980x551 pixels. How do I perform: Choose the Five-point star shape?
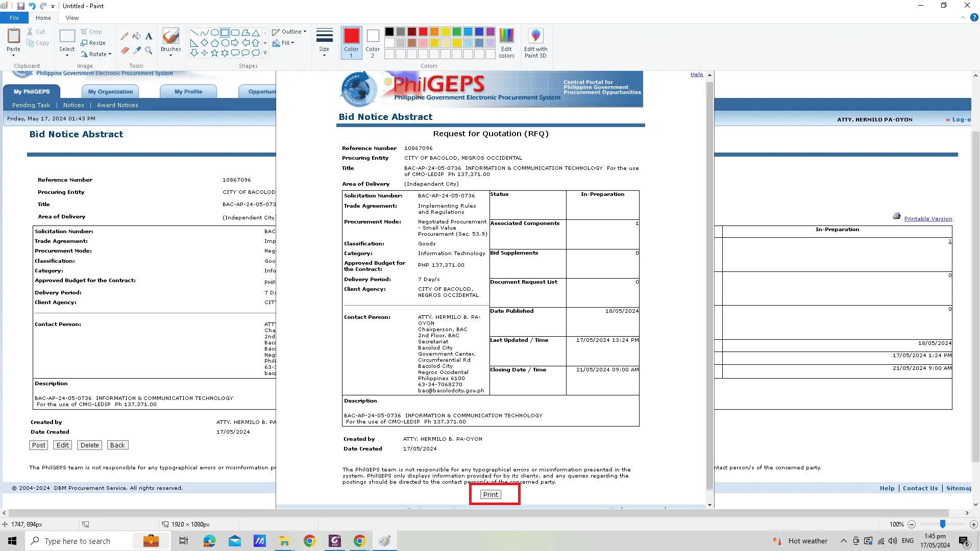coord(214,53)
